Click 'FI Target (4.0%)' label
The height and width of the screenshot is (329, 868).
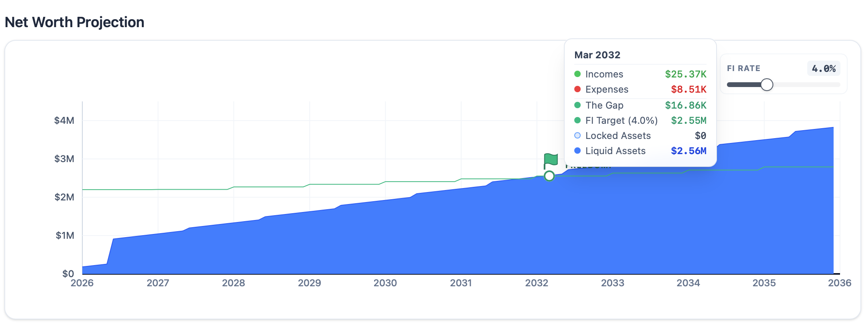tap(621, 121)
